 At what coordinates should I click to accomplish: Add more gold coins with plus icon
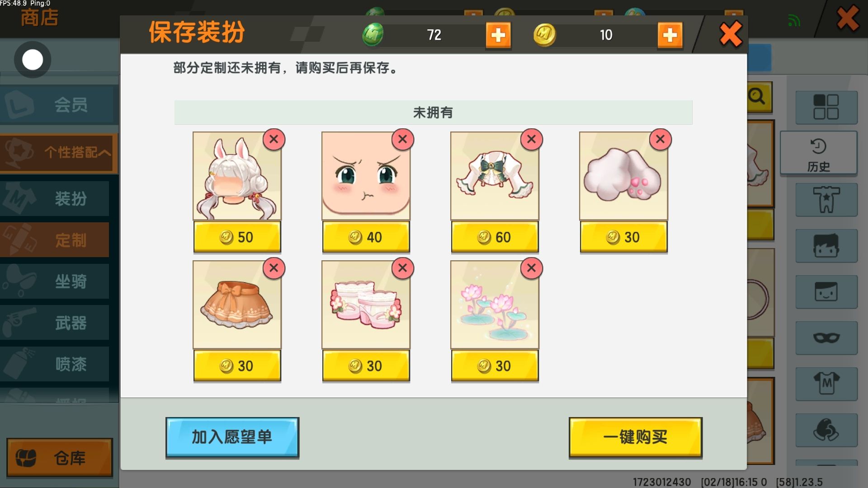click(670, 35)
